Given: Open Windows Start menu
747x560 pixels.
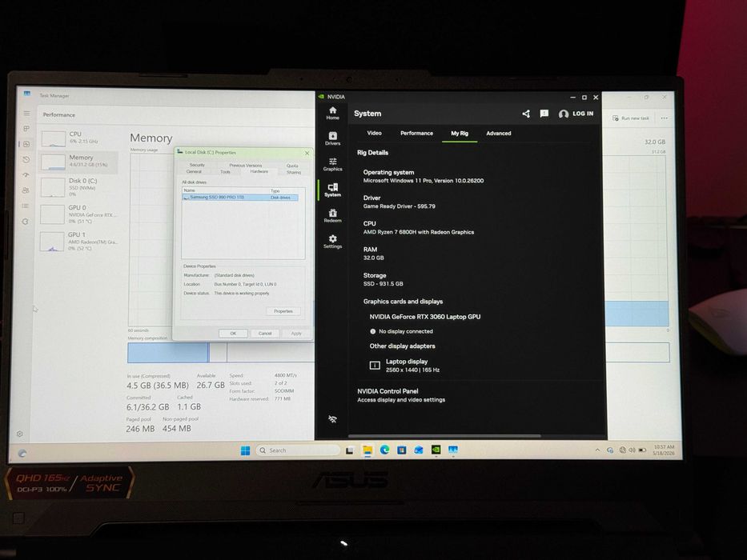Looking at the screenshot, I should tap(245, 450).
